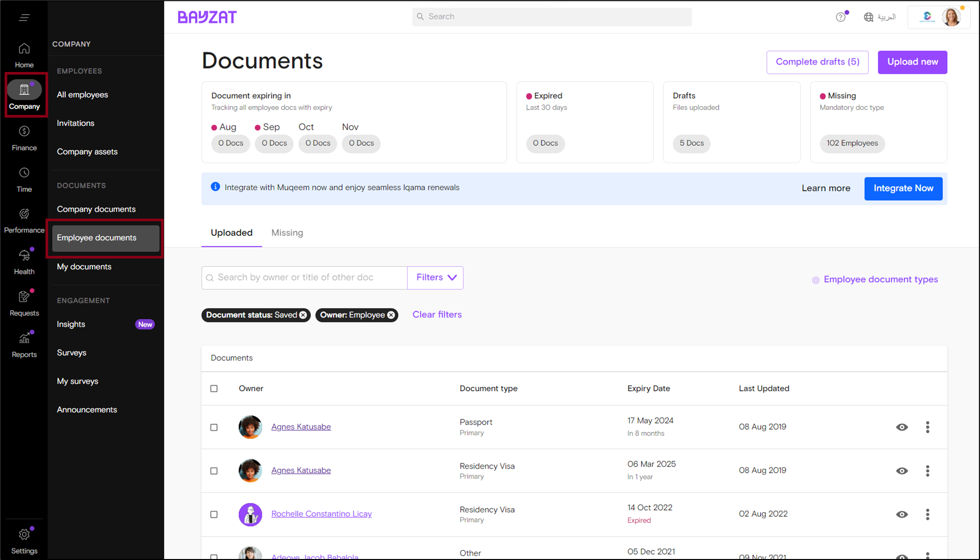Open the Employee document types link

(x=880, y=280)
